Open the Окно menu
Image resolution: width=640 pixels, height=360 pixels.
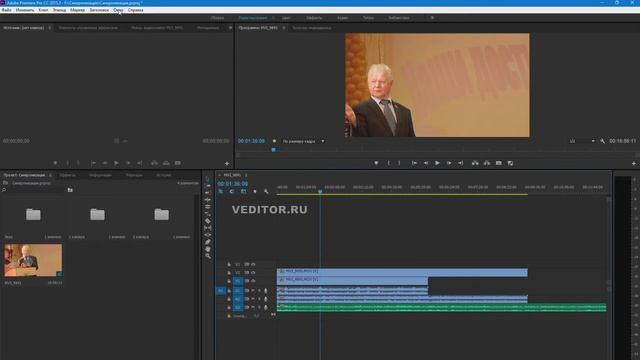point(118,10)
